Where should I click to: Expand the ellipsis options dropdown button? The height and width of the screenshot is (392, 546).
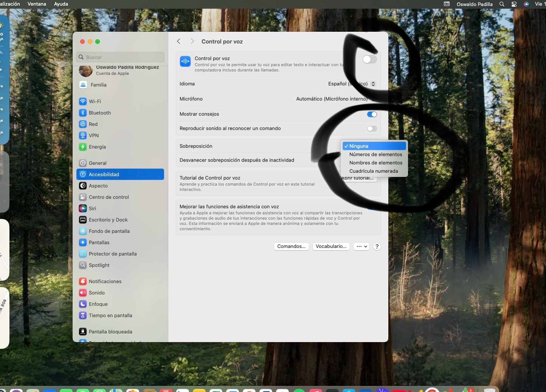(361, 246)
